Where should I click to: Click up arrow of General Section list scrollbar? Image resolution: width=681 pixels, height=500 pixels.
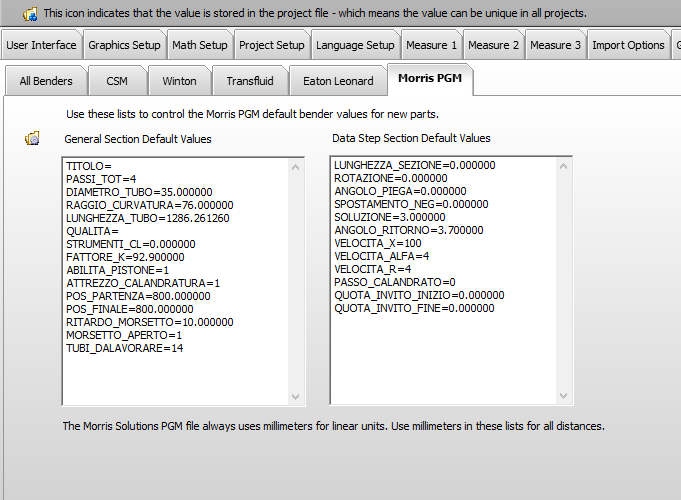point(296,167)
